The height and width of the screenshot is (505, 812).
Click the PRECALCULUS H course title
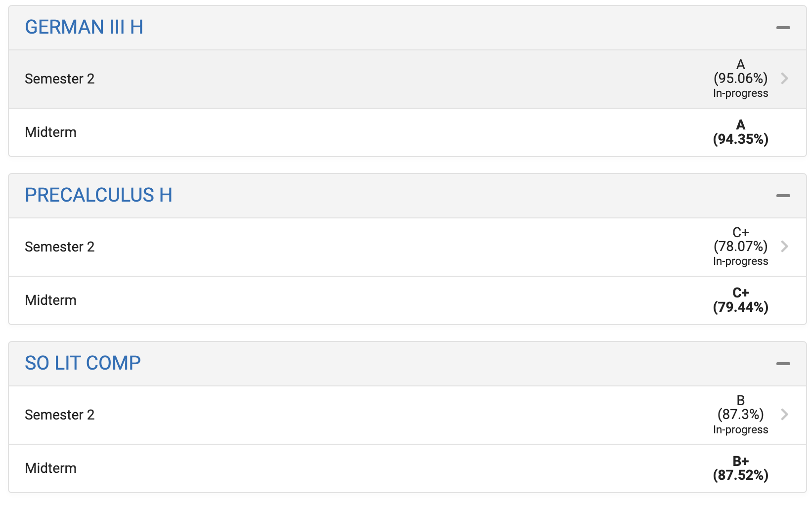pyautogui.click(x=98, y=195)
